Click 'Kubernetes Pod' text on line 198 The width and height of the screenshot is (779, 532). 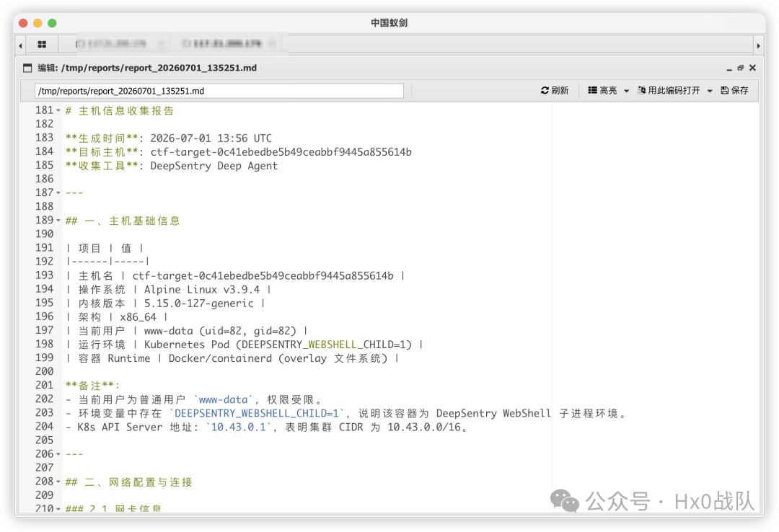tap(187, 345)
